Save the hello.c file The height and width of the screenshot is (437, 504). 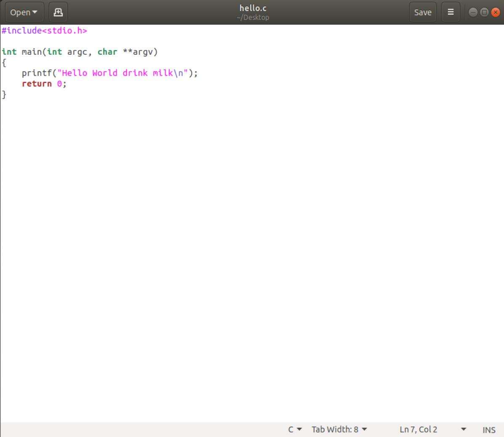422,12
